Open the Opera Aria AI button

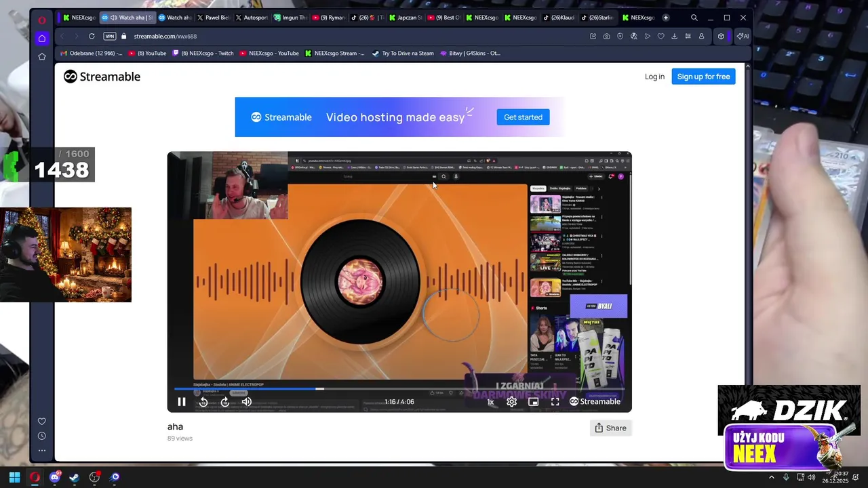click(743, 36)
